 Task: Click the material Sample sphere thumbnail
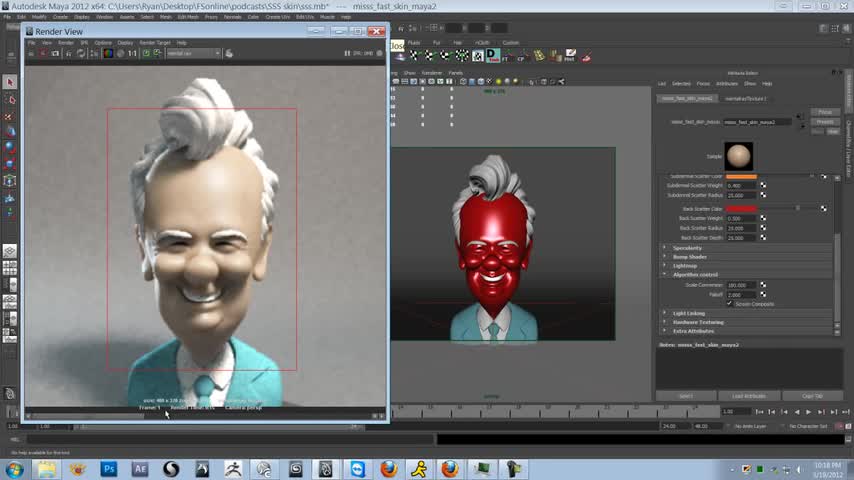(739, 156)
